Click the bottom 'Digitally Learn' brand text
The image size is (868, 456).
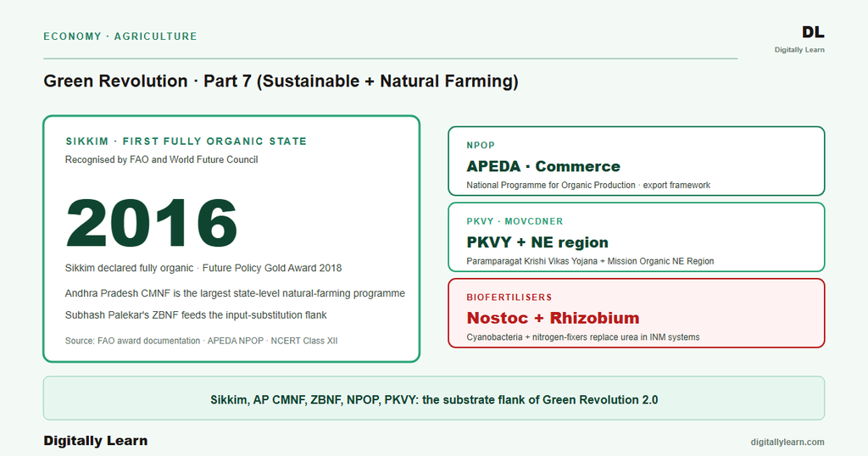96,441
